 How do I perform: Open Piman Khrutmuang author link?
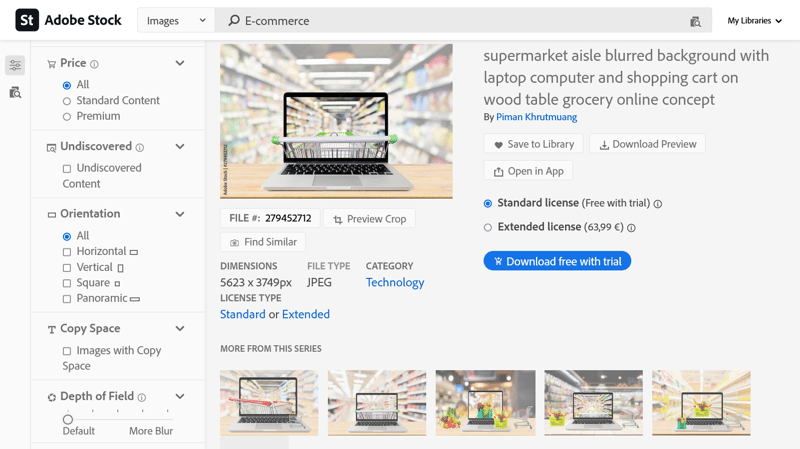click(x=537, y=117)
